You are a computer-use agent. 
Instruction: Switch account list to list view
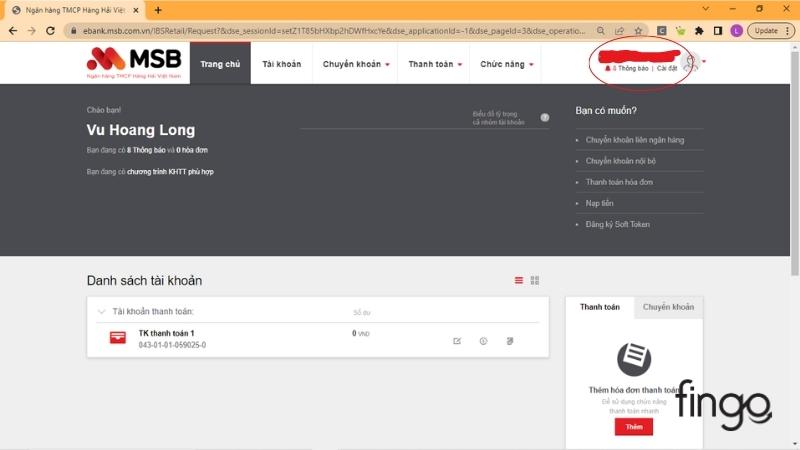point(519,280)
